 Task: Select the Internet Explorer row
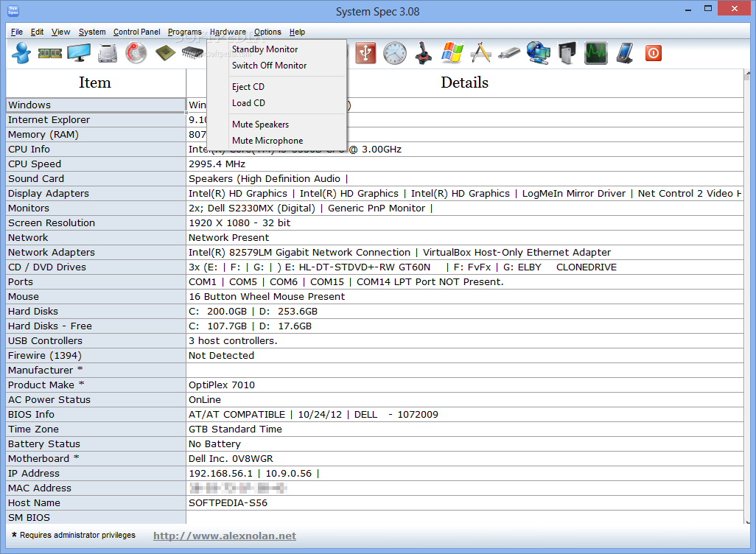pos(96,120)
